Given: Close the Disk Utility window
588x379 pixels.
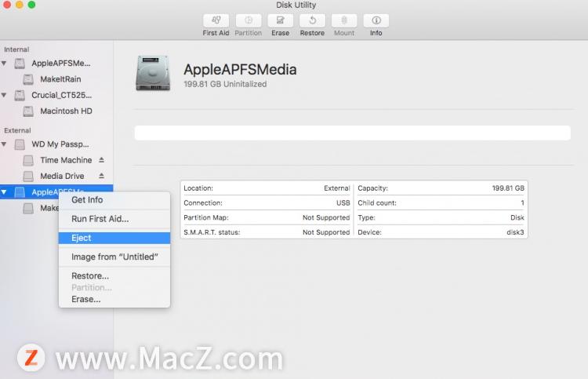Looking at the screenshot, I should (7, 5).
